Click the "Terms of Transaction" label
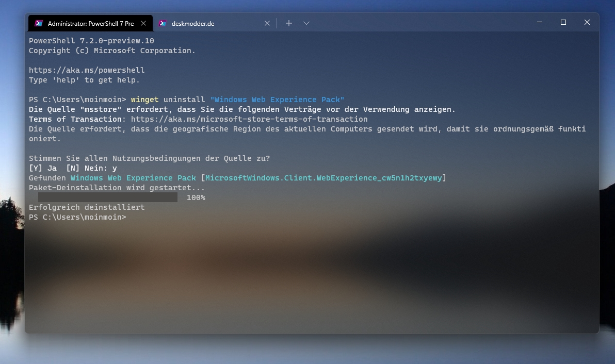Viewport: 615px width, 364px height. [75, 119]
